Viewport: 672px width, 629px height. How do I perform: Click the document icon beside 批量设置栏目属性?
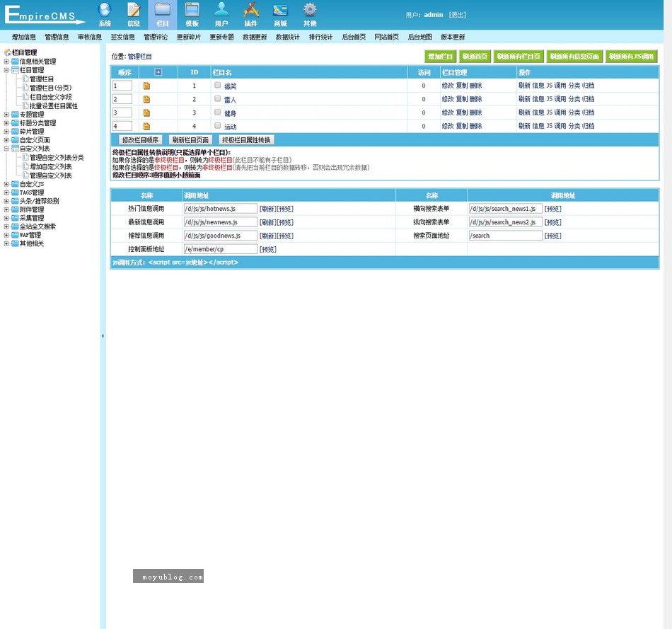25,105
